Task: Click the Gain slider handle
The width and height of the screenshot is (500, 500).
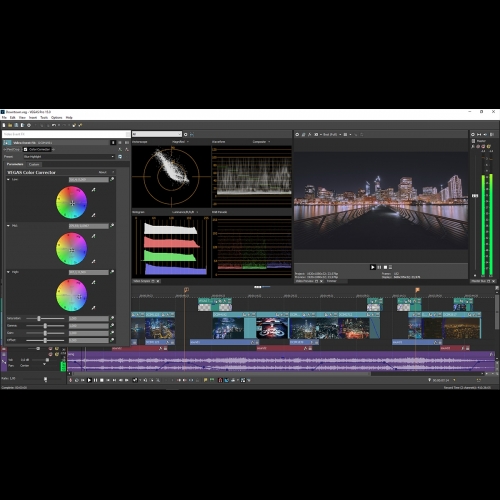Action: pyautogui.click(x=45, y=333)
